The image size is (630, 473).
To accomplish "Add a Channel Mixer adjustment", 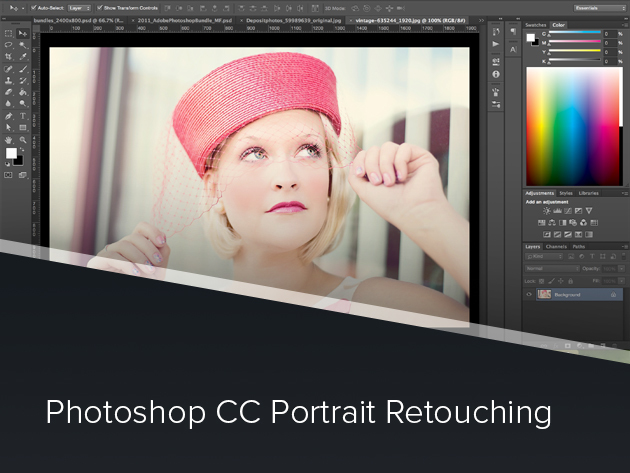I will [583, 223].
